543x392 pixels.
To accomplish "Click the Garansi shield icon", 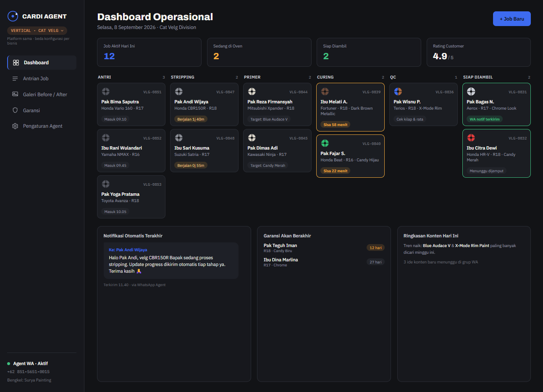I will tap(15, 110).
